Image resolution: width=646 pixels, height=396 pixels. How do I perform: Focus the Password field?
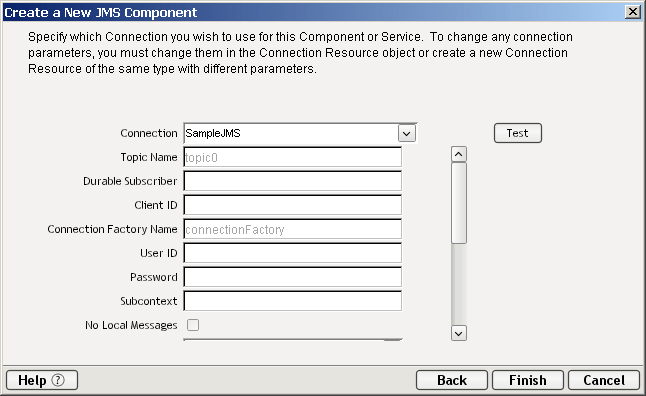(x=293, y=277)
